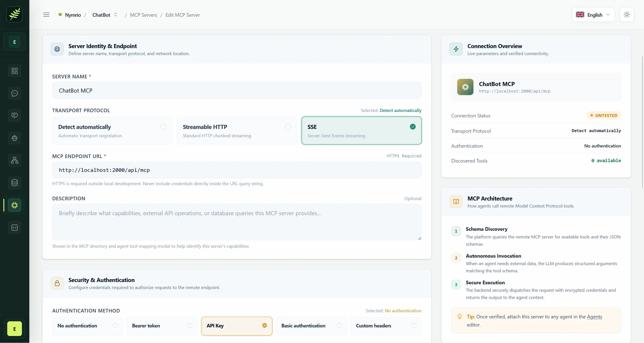Click the 'HTTPS Required' label
644x343 pixels.
[404, 156]
